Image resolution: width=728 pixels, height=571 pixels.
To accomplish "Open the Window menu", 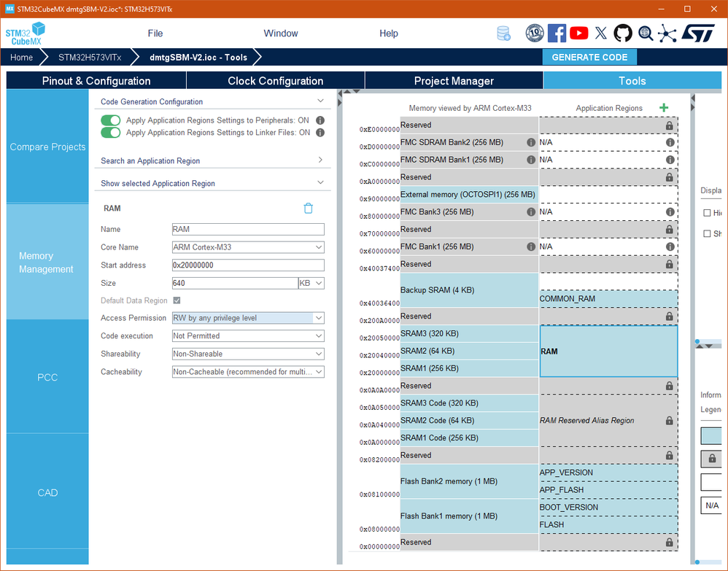I will point(280,34).
